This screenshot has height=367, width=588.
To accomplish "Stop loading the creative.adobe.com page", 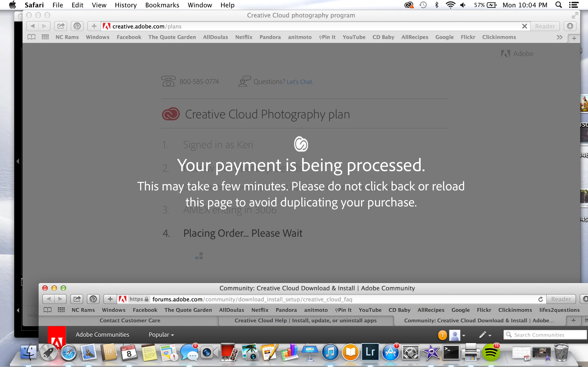I will tap(525, 26).
